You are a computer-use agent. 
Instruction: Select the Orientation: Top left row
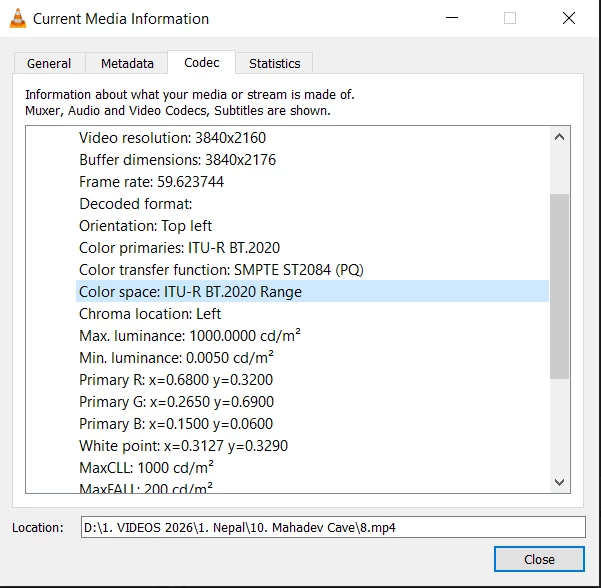click(x=312, y=226)
